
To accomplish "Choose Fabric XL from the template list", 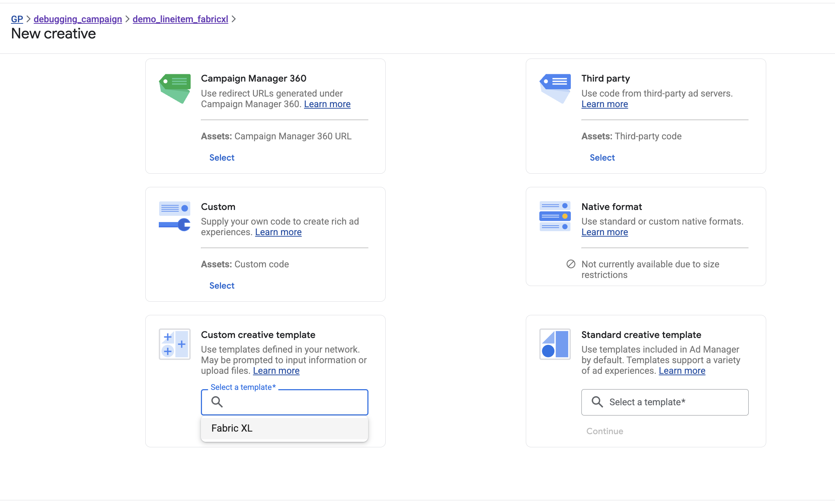I will pos(285,428).
